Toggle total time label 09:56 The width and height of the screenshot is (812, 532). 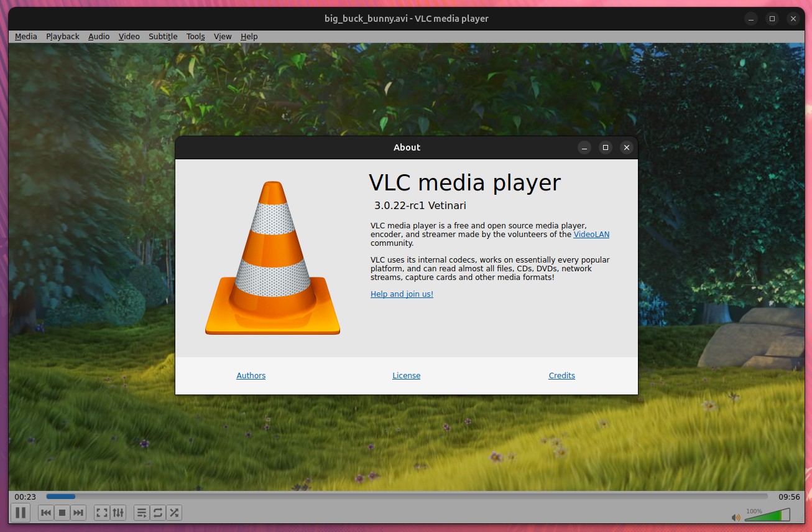789,497
